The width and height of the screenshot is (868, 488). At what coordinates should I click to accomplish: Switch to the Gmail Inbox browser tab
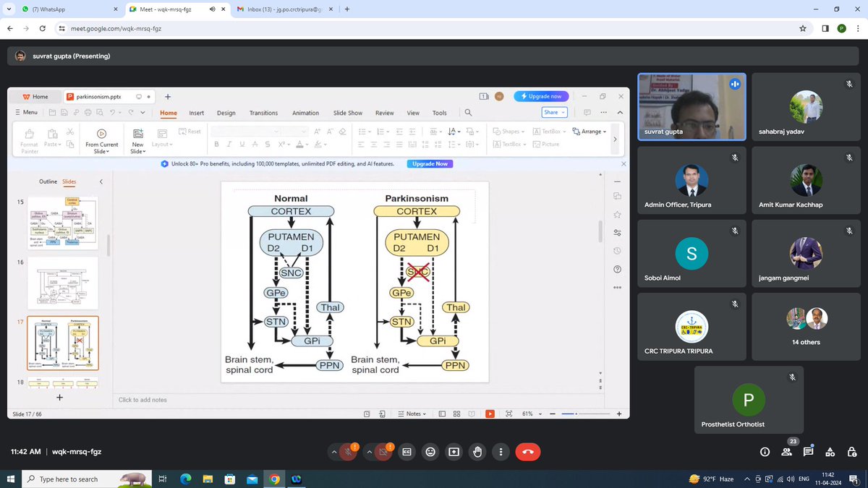(286, 9)
